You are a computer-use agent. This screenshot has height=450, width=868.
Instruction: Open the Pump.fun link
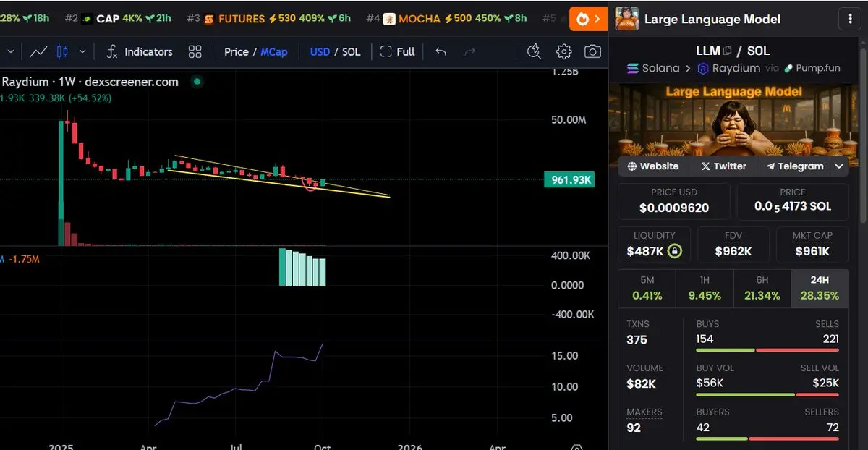point(812,68)
